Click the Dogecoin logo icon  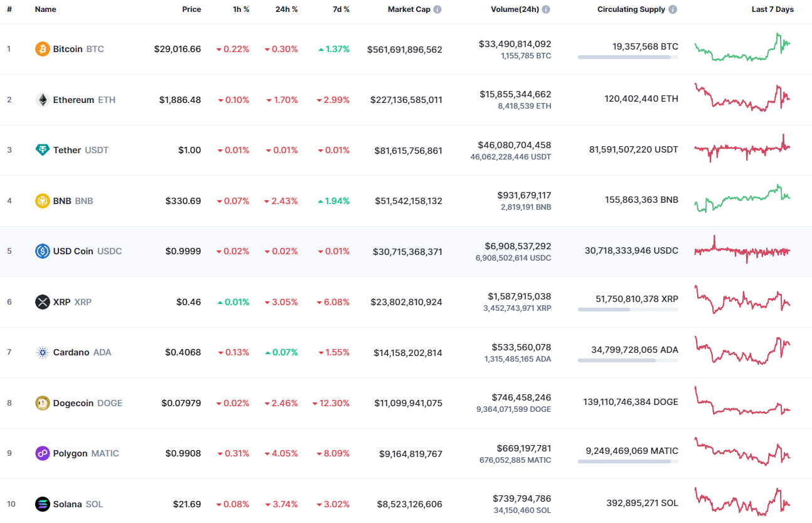pos(41,402)
